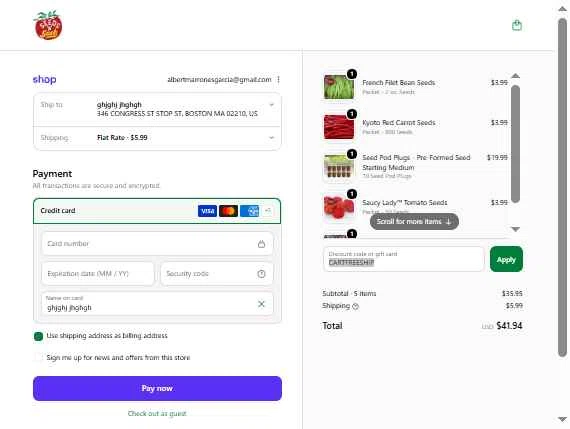
Task: Apply the discount code
Action: click(506, 259)
